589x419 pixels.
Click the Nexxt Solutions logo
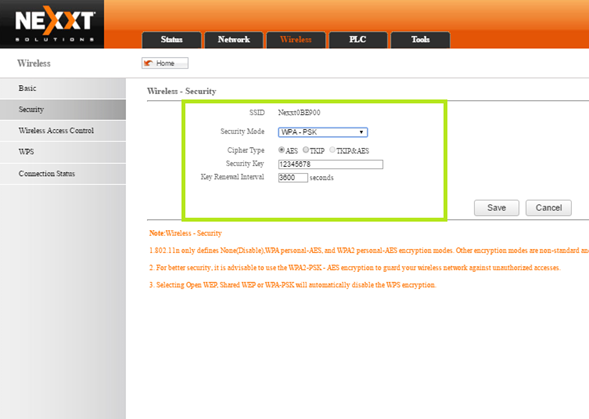click(55, 24)
